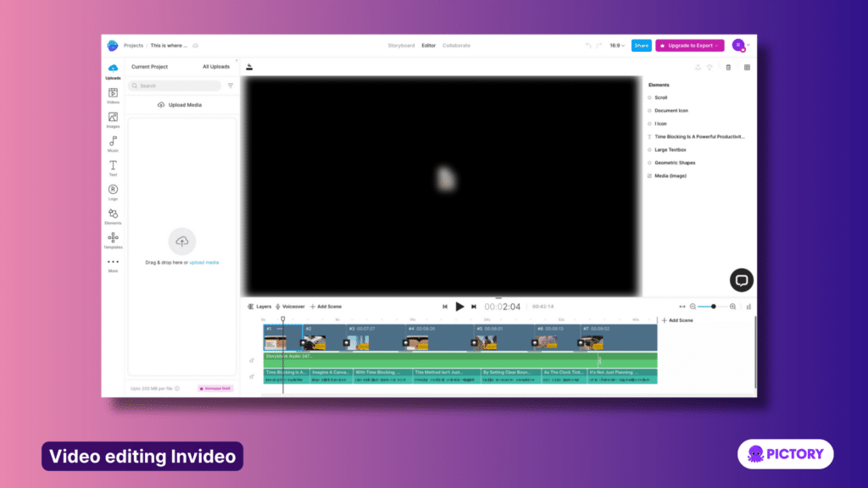Screen dimensions: 868x488
Task: Select the Images sidebar icon
Action: tap(113, 119)
